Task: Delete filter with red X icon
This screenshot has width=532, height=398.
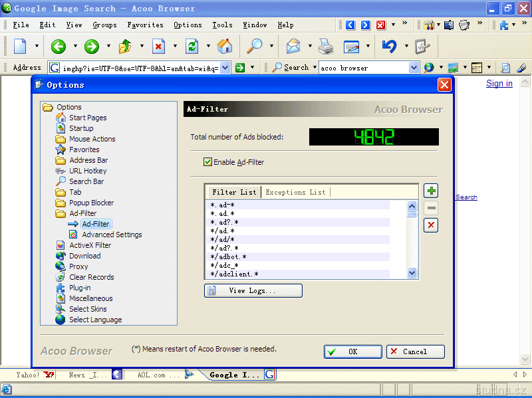Action: click(x=432, y=226)
